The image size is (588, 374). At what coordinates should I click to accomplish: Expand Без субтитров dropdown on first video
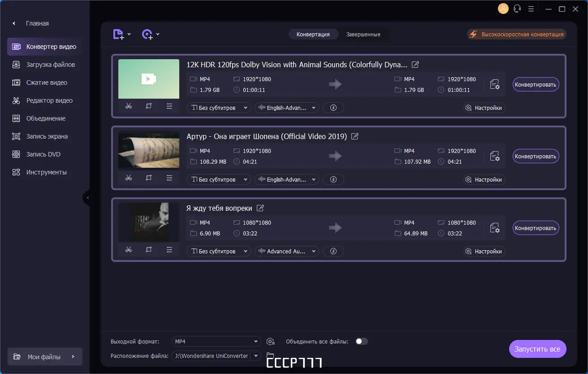point(218,108)
